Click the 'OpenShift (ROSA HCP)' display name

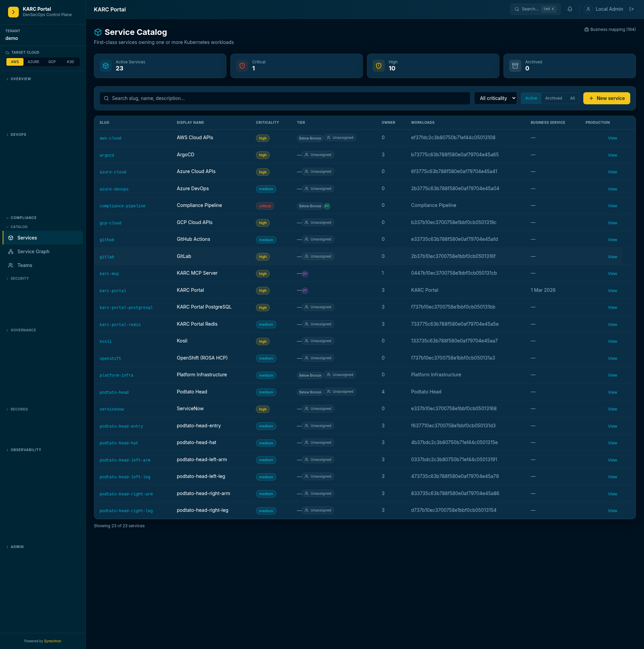(202, 358)
